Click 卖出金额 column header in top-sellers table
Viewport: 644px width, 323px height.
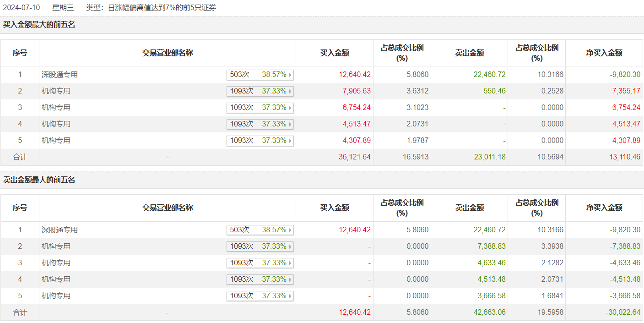469,208
